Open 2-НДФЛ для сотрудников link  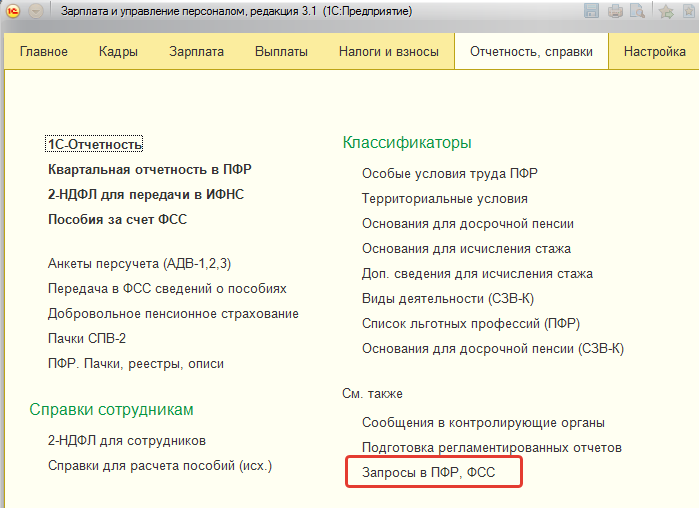coord(127,441)
